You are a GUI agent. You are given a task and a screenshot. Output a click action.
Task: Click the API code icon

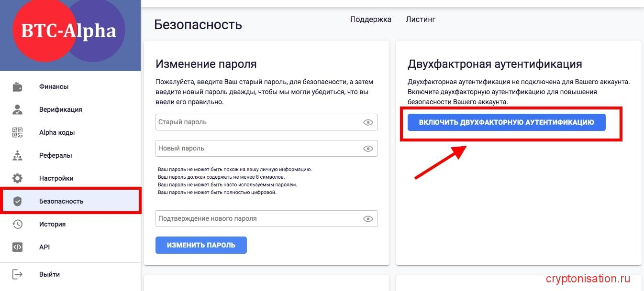[x=18, y=247]
